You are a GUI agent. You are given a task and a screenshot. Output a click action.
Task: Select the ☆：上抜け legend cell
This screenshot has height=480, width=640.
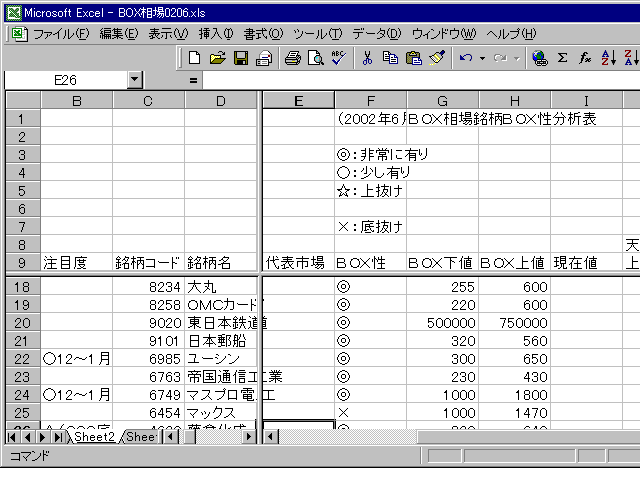(x=371, y=191)
